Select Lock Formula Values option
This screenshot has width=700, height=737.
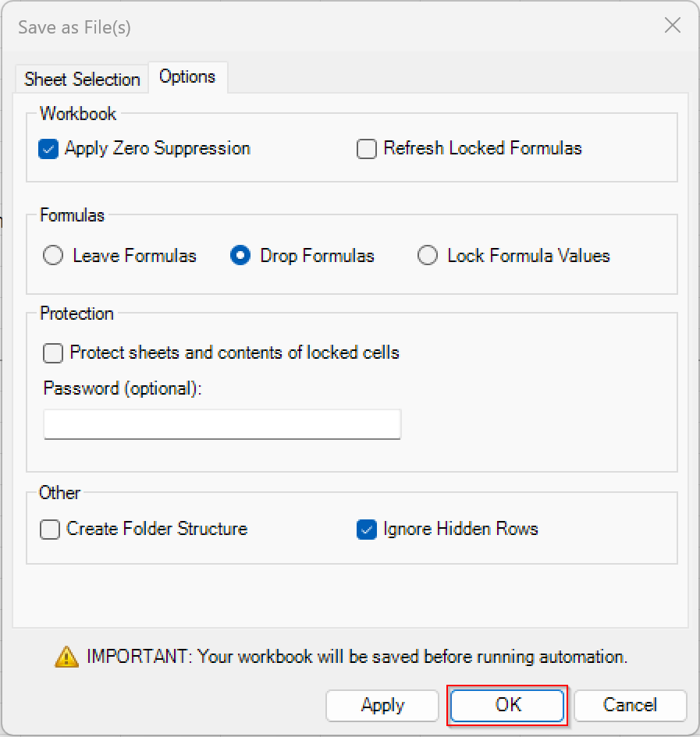coord(427,256)
